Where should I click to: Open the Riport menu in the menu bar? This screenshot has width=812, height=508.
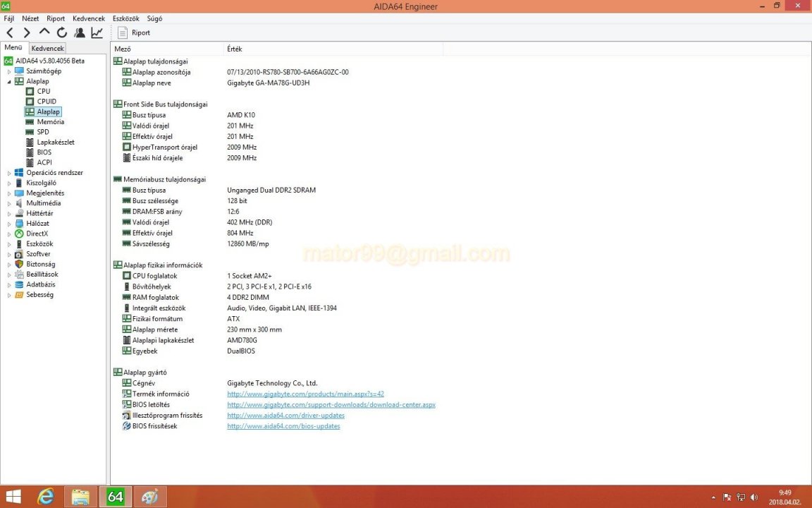click(x=56, y=18)
